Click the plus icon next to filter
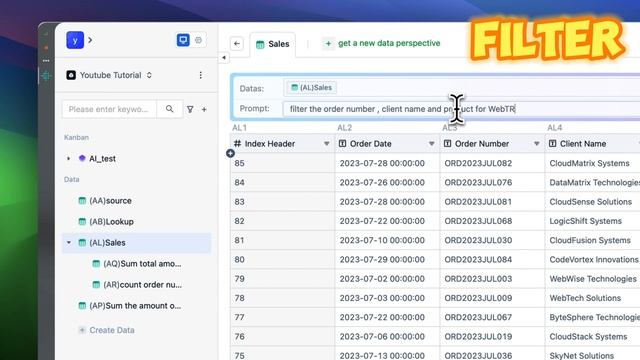Screen dimensions: 640x360 click(204, 109)
